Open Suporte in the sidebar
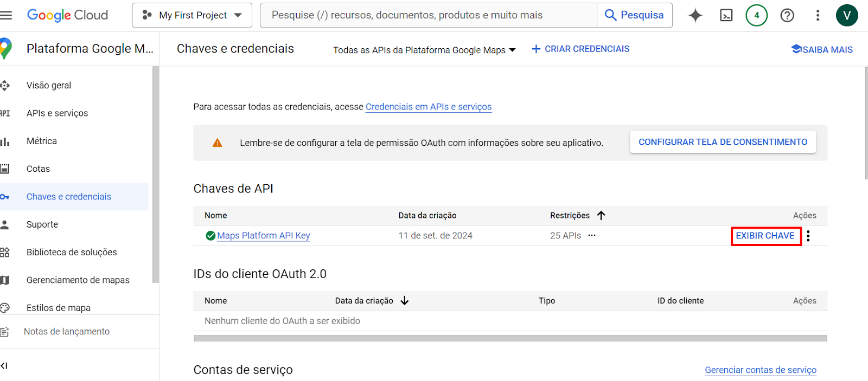This screenshot has width=868, height=381. pos(42,224)
